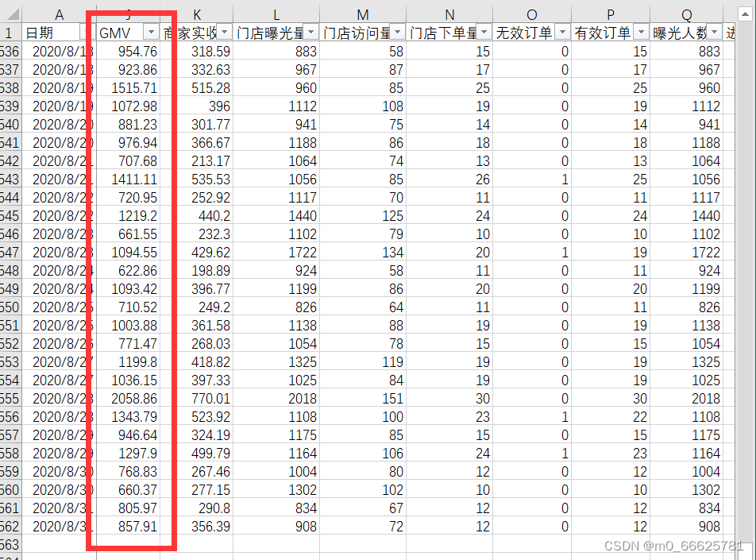This screenshot has width=756, height=560.
Task: Click GMV value 857.91
Action: tap(138, 526)
